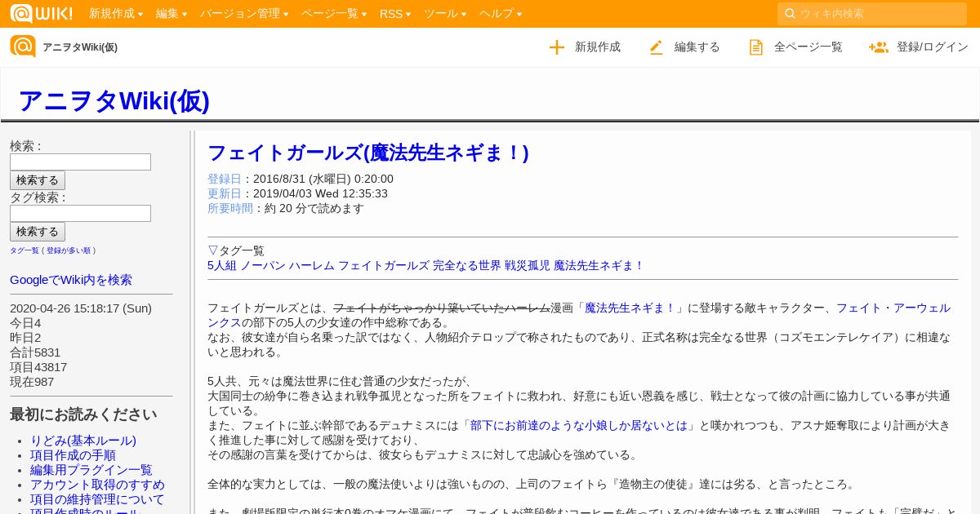Open the RSS dropdown menu
This screenshot has height=514, width=980.
tap(395, 14)
